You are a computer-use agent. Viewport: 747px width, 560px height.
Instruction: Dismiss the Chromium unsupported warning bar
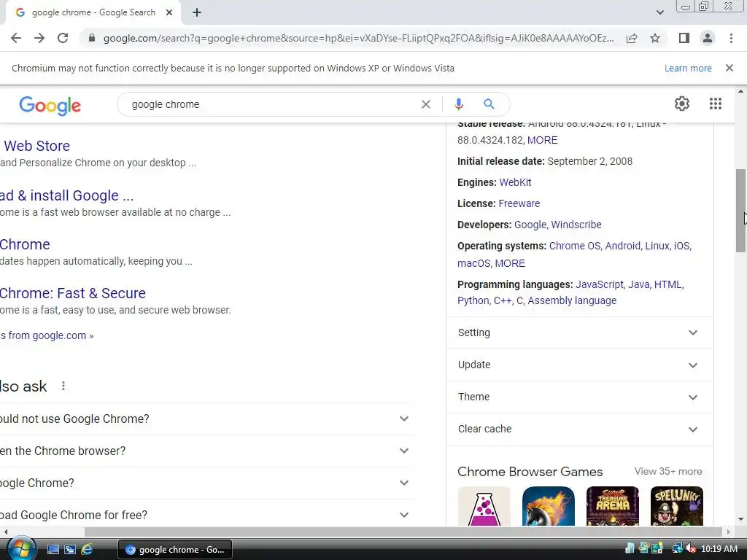tap(729, 68)
